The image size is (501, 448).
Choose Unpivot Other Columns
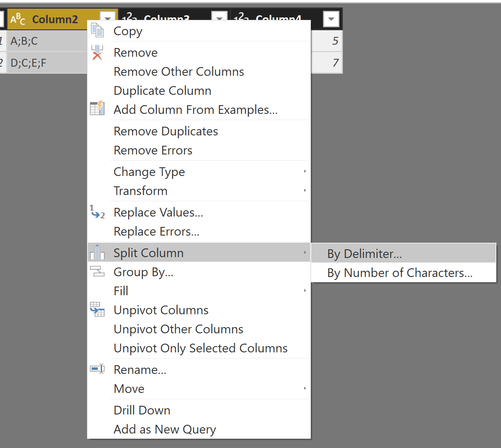(x=199, y=329)
